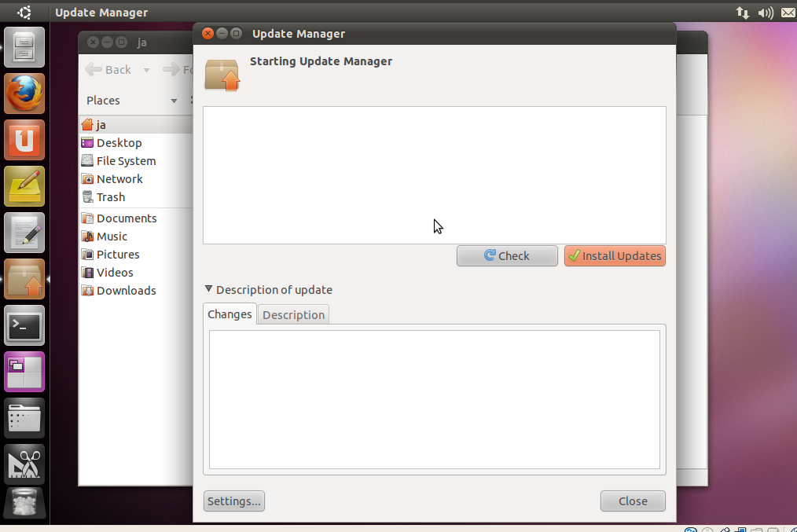Open Downloads bookmark in sidebar
797x532 pixels.
pyautogui.click(x=136, y=291)
